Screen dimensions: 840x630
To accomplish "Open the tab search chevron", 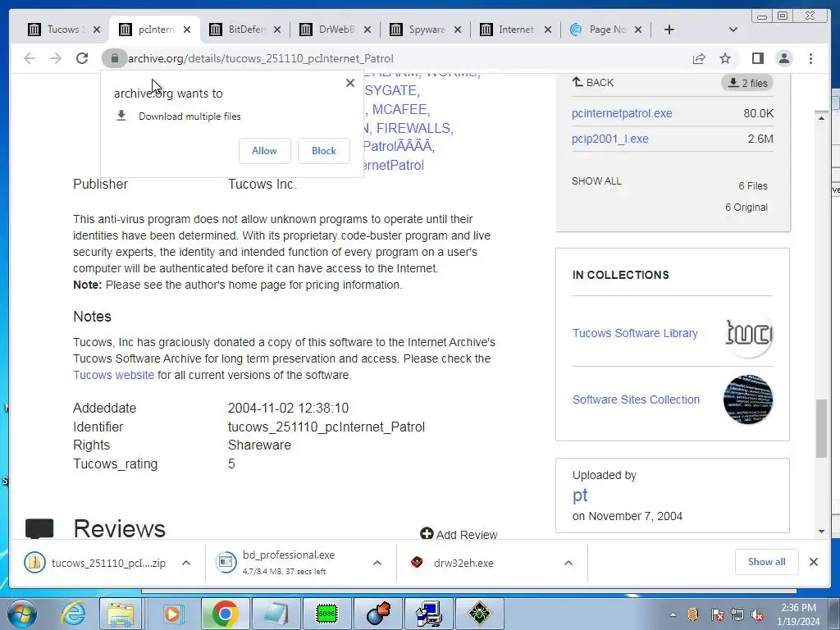I will pos(733,30).
